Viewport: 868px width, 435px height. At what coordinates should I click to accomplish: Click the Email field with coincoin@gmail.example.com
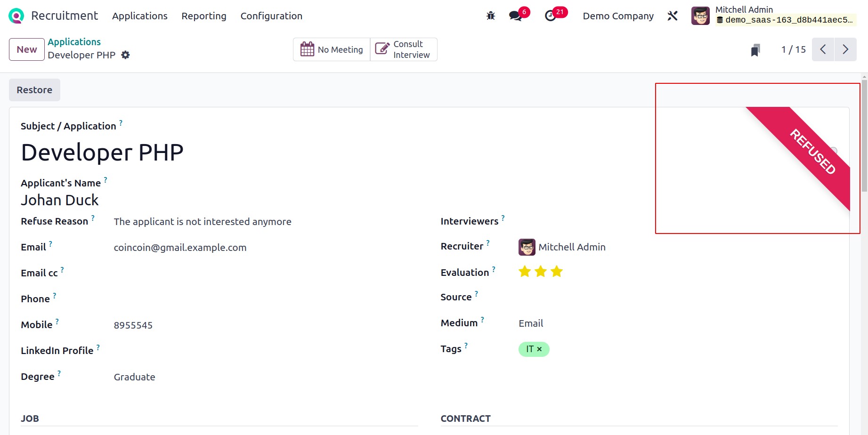coord(180,248)
